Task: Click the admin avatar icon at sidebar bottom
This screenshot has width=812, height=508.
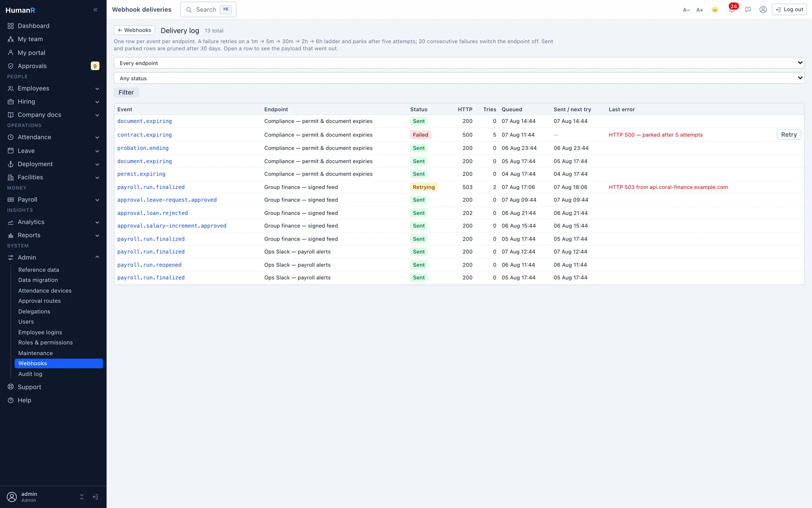Action: [12, 497]
